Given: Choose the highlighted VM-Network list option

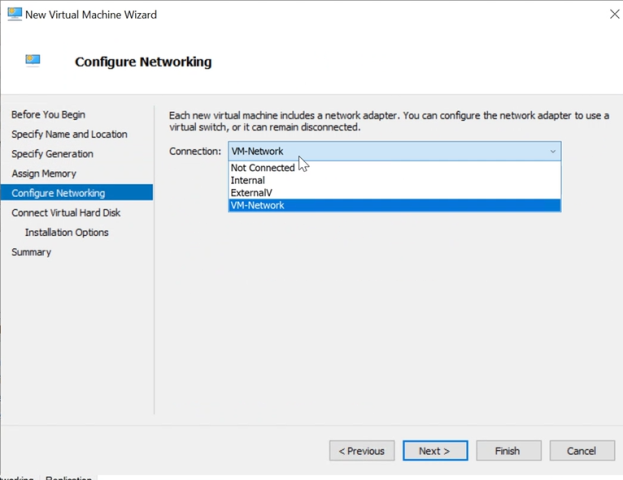Looking at the screenshot, I should pyautogui.click(x=258, y=205).
